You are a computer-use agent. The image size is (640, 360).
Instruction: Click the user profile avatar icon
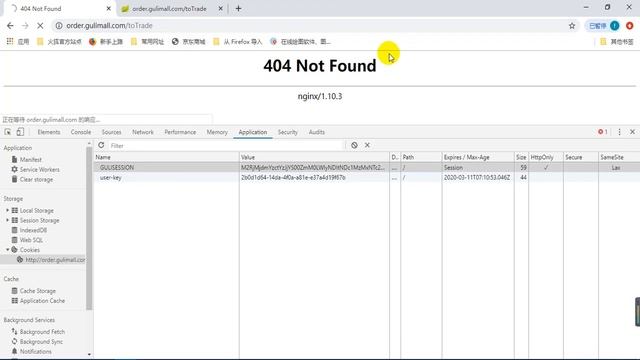coord(614,26)
